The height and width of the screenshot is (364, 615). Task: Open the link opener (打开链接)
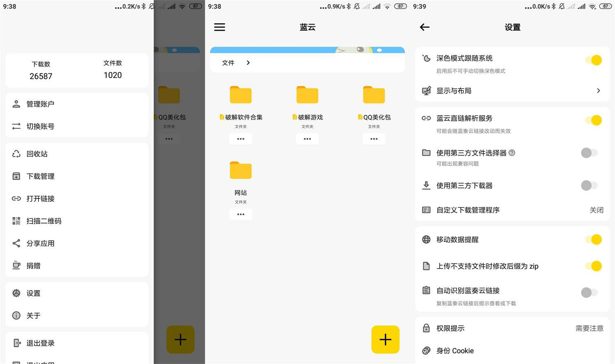tap(40, 199)
